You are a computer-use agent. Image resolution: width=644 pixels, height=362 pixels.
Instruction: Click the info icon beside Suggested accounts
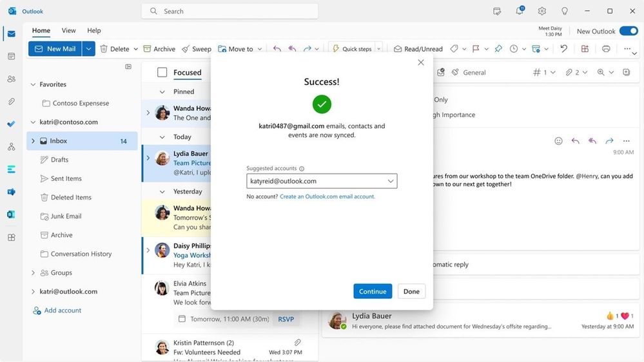pos(302,169)
